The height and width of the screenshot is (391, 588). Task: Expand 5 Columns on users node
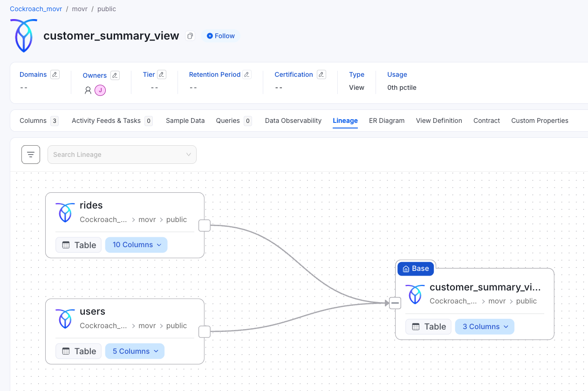point(135,351)
